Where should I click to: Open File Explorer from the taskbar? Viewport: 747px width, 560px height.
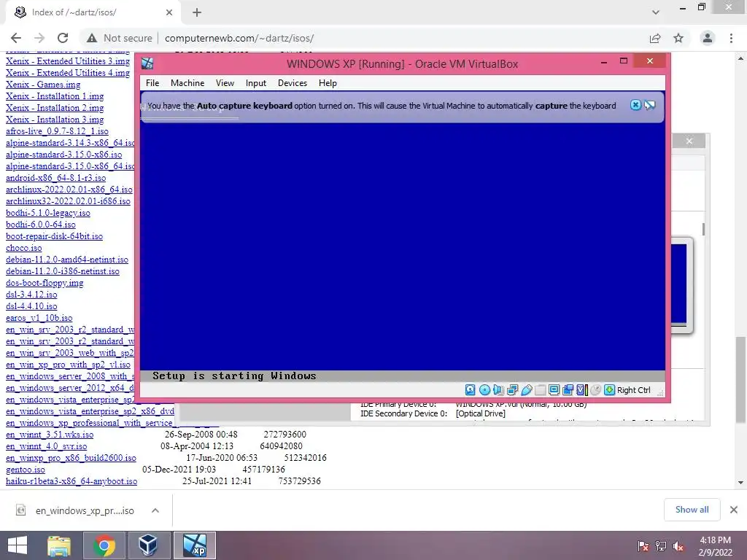pyautogui.click(x=58, y=545)
